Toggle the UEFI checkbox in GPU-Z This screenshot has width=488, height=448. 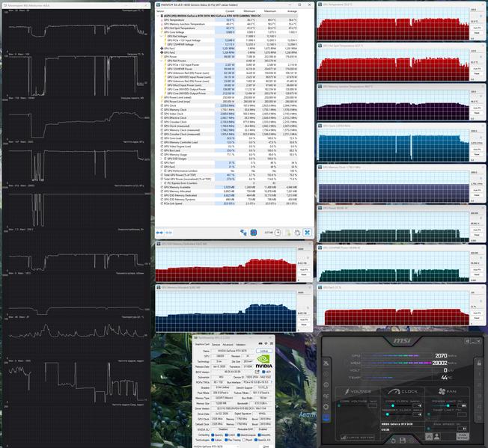point(263,372)
